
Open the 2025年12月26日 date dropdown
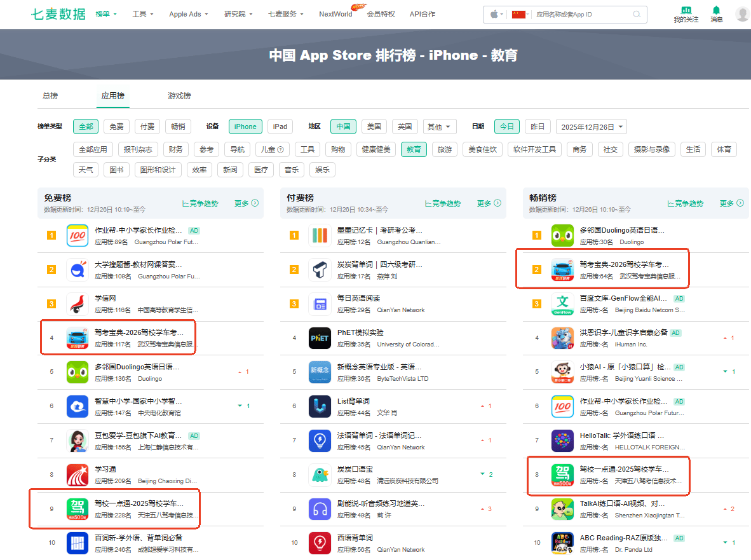591,126
